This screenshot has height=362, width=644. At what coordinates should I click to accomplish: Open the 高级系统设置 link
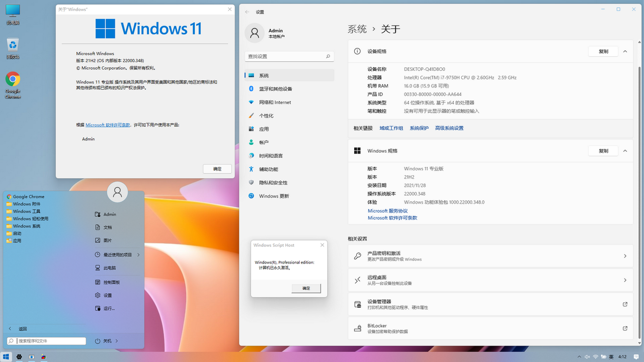(x=449, y=128)
